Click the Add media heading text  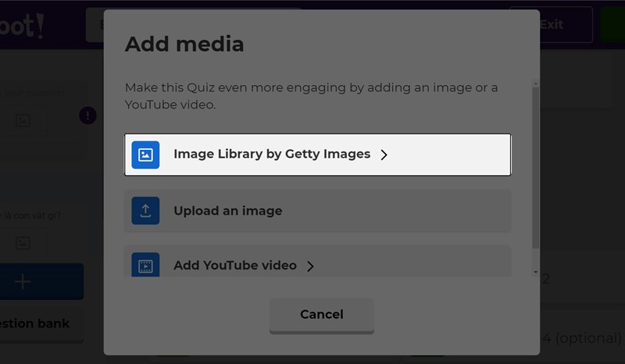coord(184,44)
